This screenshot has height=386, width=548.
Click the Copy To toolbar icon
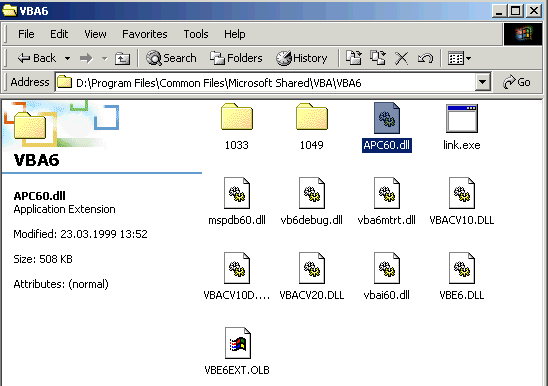[x=378, y=58]
